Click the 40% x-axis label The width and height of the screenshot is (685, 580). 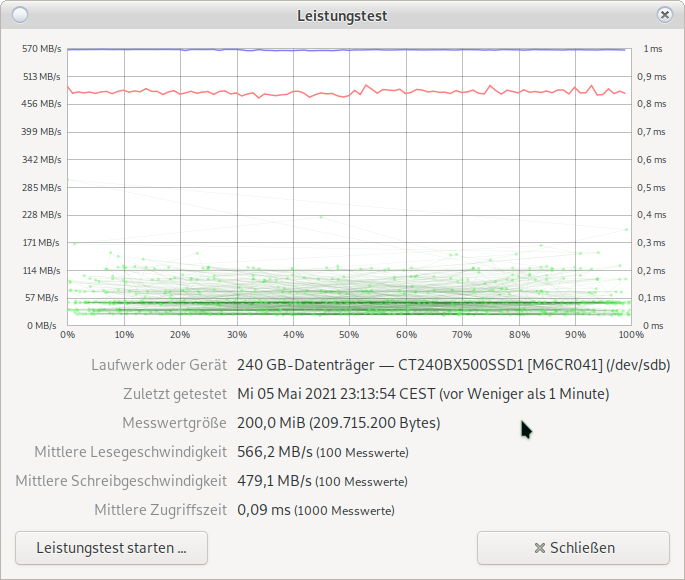(293, 335)
